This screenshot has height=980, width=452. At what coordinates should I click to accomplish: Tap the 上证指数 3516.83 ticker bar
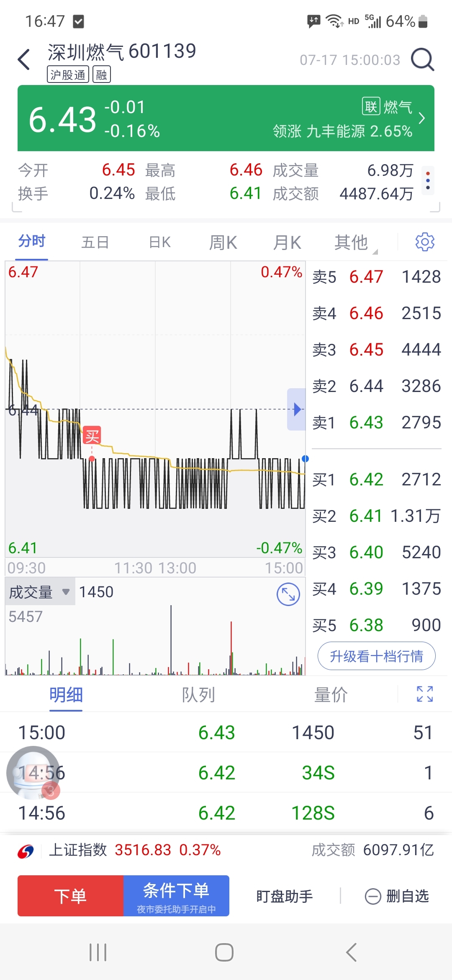[x=226, y=851]
